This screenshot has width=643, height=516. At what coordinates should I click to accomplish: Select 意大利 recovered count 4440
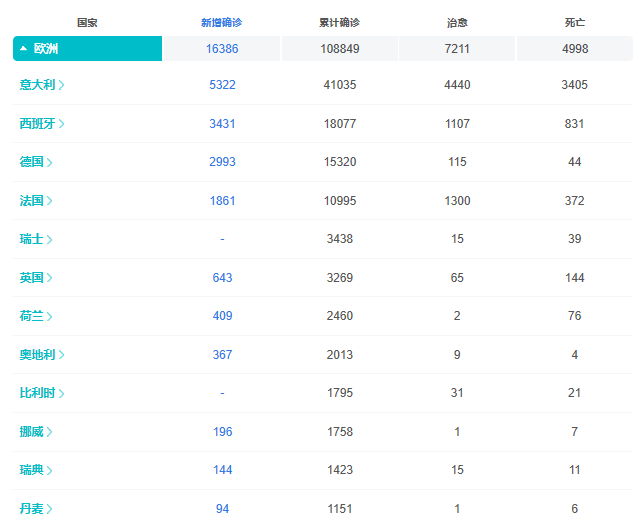point(457,85)
